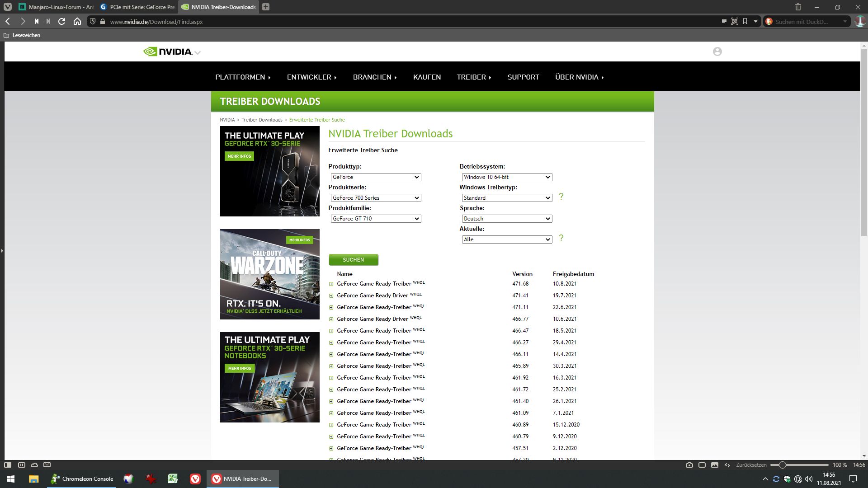The width and height of the screenshot is (868, 488).
Task: Open the NVIDIA account profile icon
Action: point(717,52)
